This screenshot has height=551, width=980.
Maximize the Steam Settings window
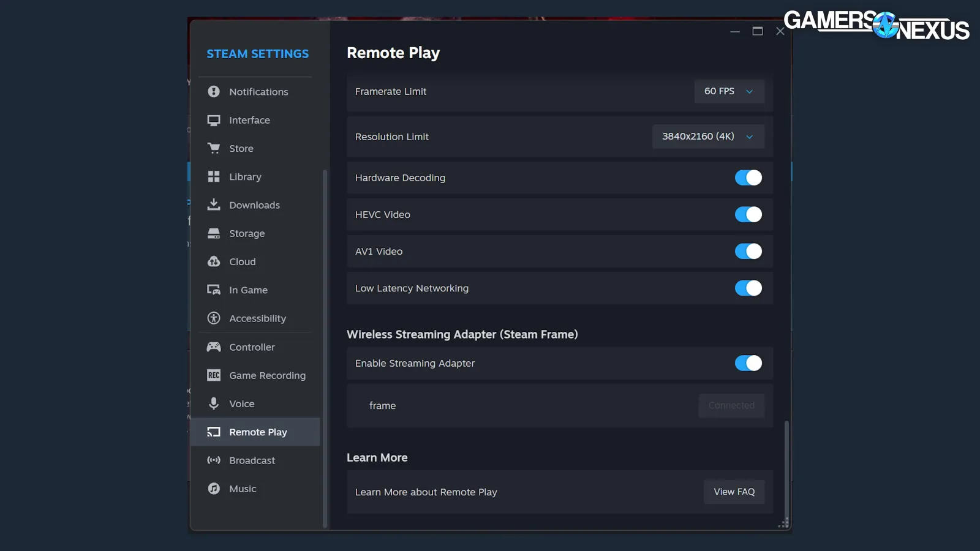click(758, 31)
